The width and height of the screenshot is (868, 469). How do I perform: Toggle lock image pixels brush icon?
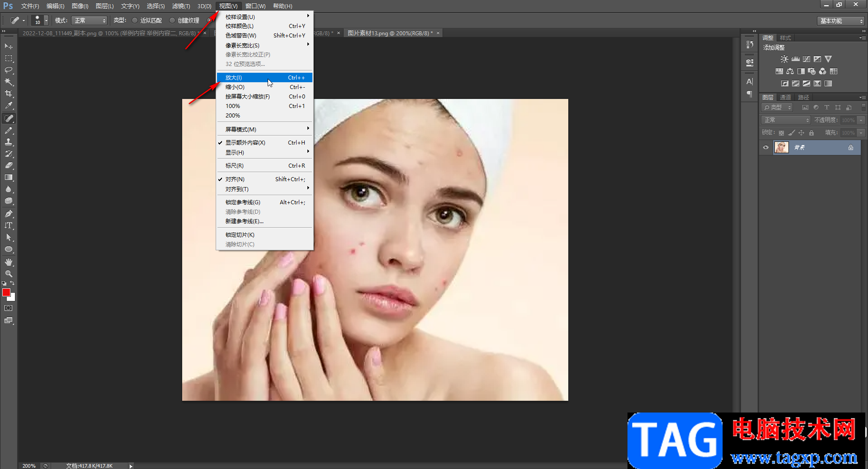click(x=791, y=133)
